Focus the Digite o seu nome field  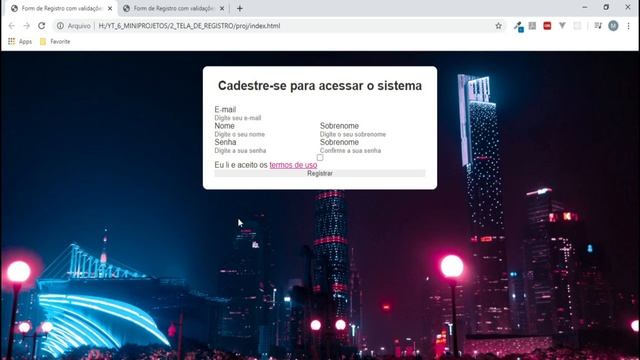pyautogui.click(x=267, y=134)
